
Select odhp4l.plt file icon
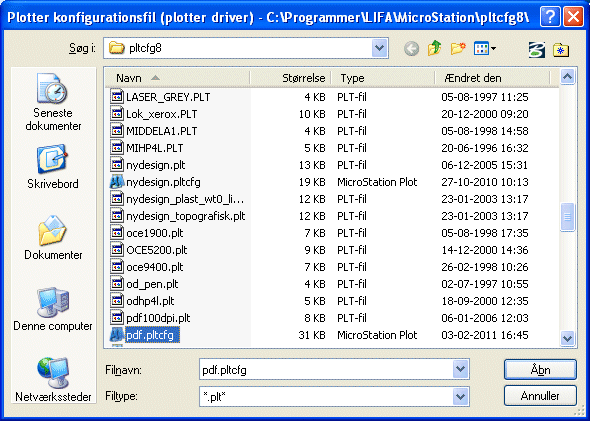pos(117,301)
